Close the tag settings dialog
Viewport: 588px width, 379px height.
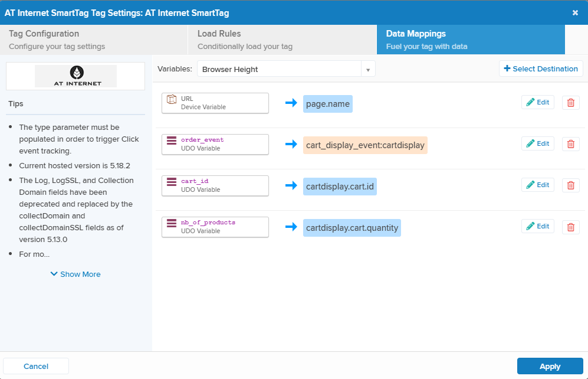[x=575, y=12]
